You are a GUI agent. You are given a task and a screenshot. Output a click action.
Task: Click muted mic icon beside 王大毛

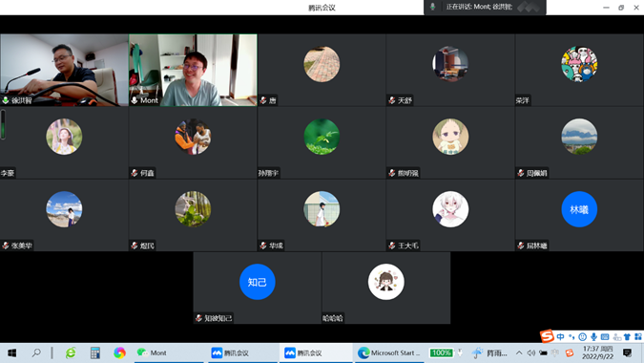click(x=392, y=246)
